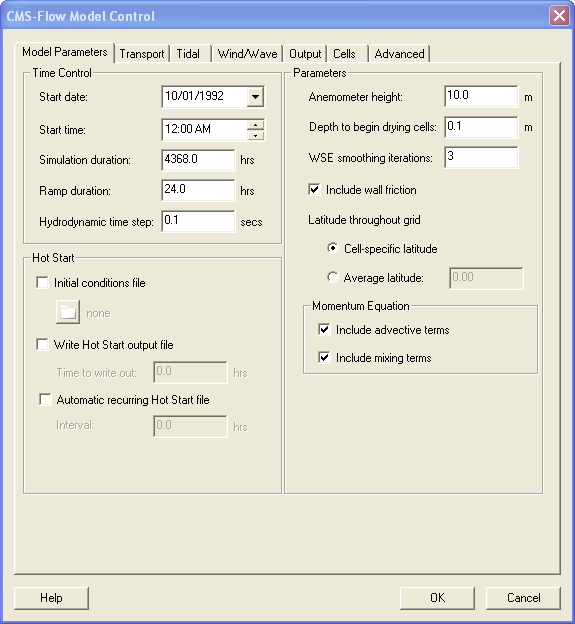Switch to the Transport tab
Screen dimensions: 575x624
[x=142, y=54]
